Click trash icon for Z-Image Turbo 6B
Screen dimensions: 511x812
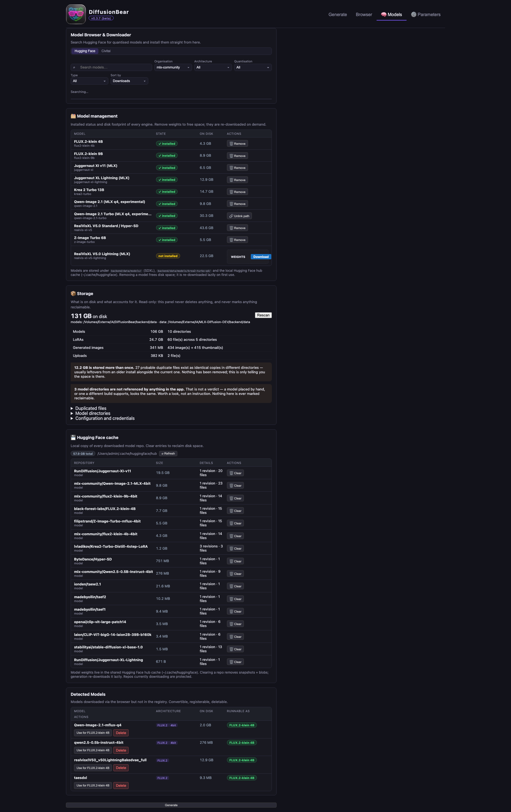231,240
